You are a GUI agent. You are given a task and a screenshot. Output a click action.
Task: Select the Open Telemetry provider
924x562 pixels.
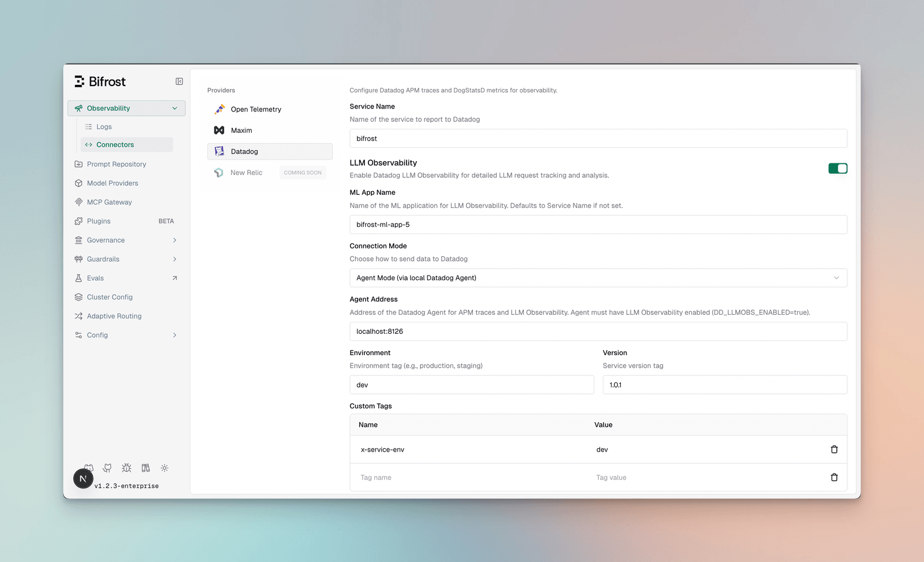[x=270, y=109]
